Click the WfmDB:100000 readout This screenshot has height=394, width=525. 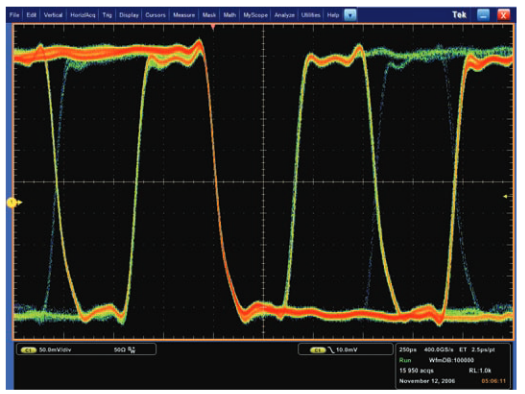pos(451,360)
